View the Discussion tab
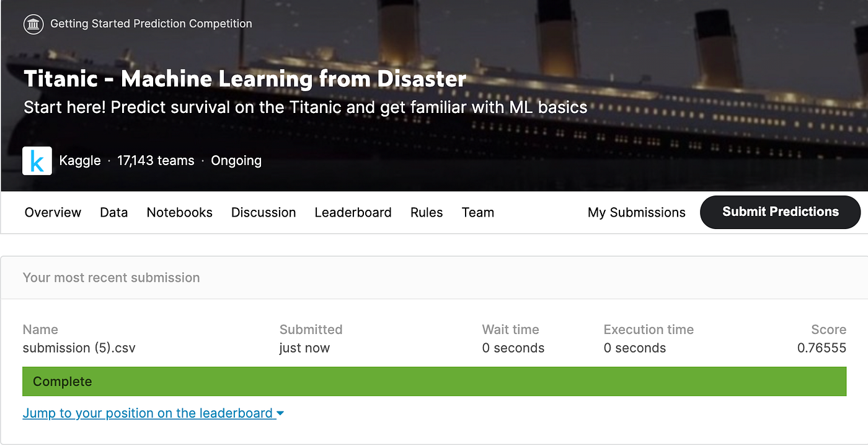 [263, 212]
